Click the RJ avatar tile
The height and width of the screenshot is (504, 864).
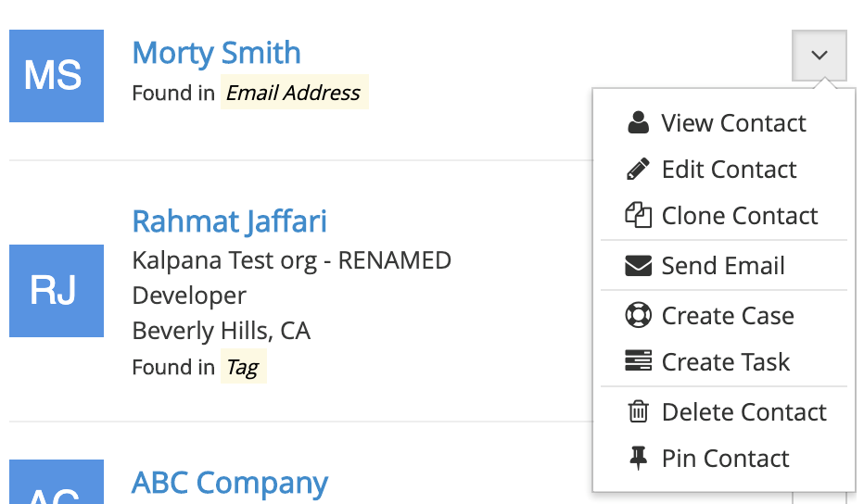click(x=57, y=291)
